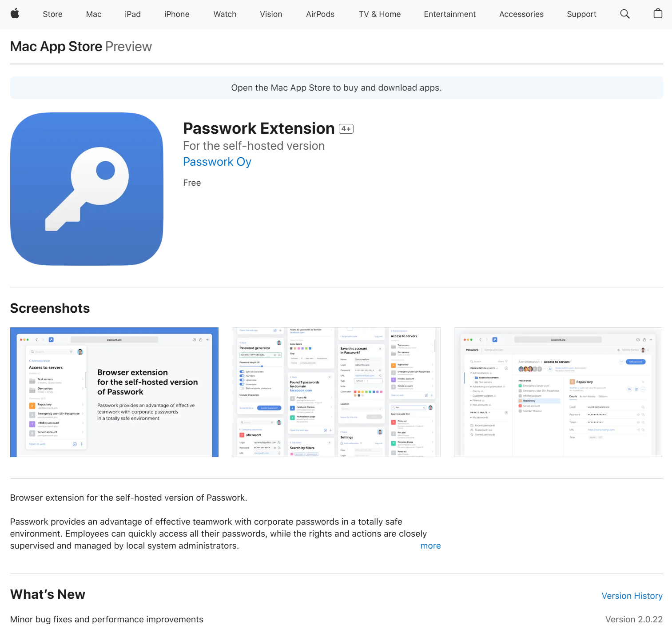The image size is (672, 641).
Task: Click 'Minor bug fixes and performance improvements'
Action: (107, 620)
